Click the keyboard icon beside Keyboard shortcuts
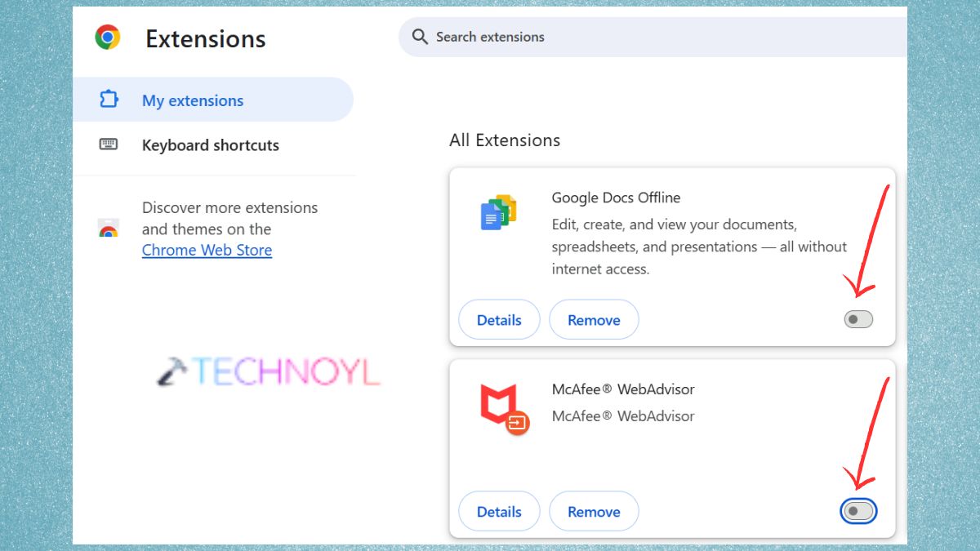 tap(109, 144)
